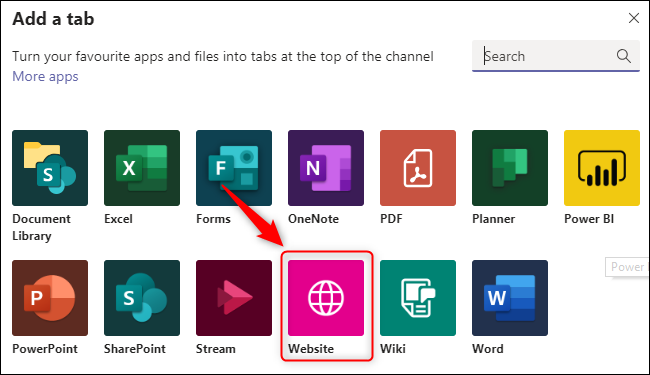Add the PowerPoint app tile
Screen dimensions: 650x375
50,298
